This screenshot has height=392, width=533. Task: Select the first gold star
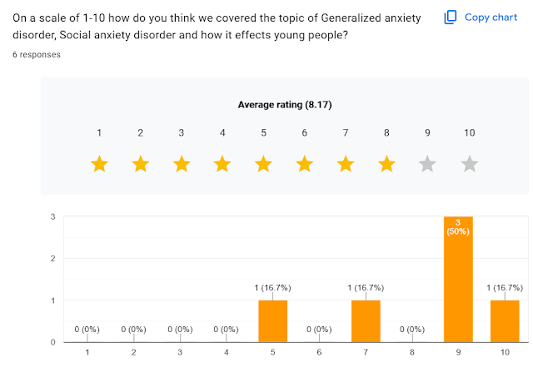coord(99,164)
